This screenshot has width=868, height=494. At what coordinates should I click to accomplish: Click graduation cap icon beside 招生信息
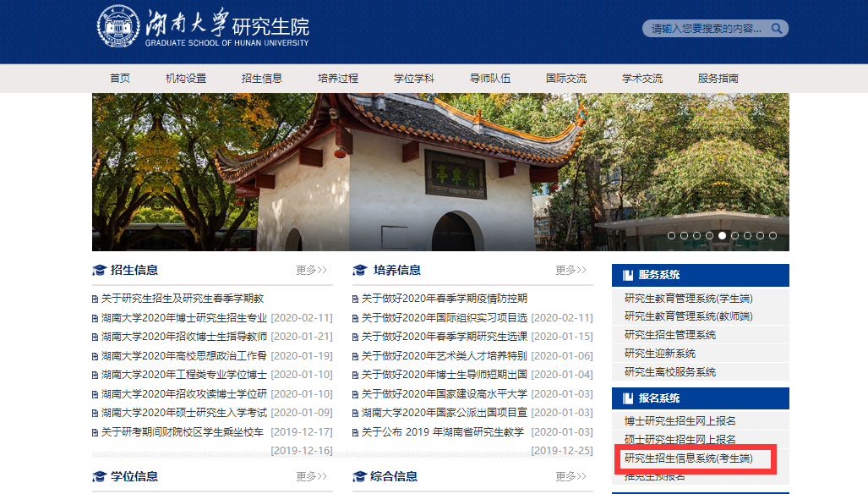pos(99,271)
